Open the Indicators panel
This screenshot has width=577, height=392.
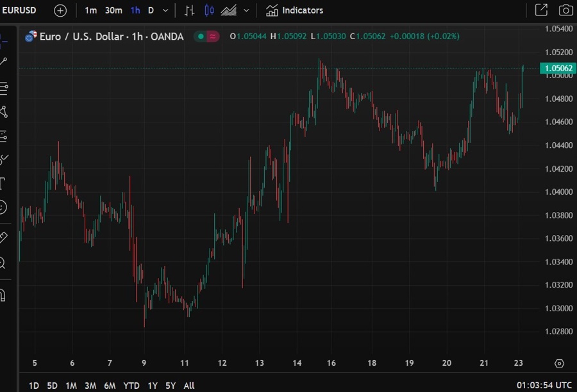[x=295, y=10]
